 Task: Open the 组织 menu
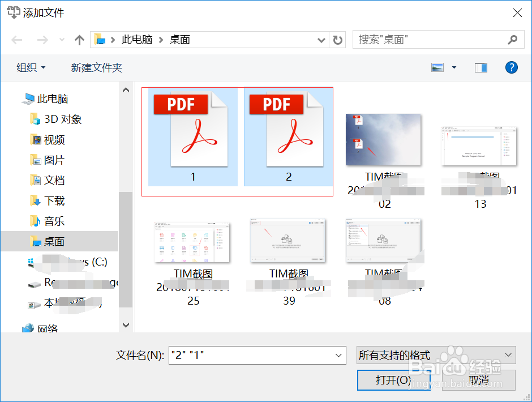point(31,67)
